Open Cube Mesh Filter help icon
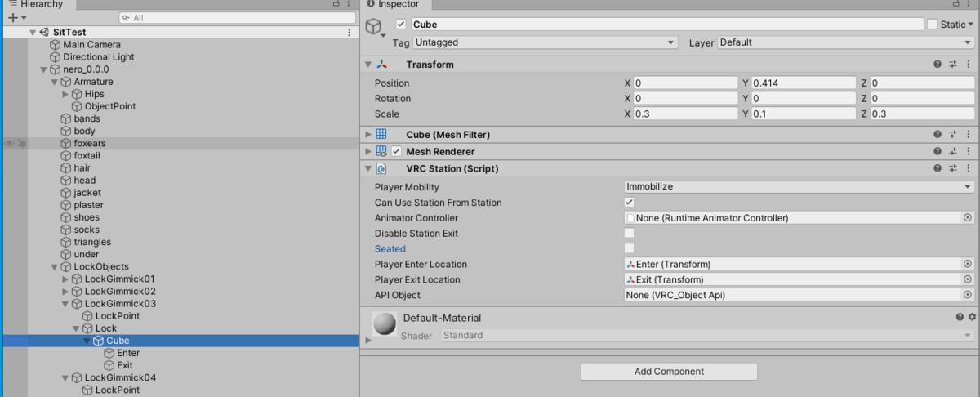The height and width of the screenshot is (397, 980). click(938, 135)
